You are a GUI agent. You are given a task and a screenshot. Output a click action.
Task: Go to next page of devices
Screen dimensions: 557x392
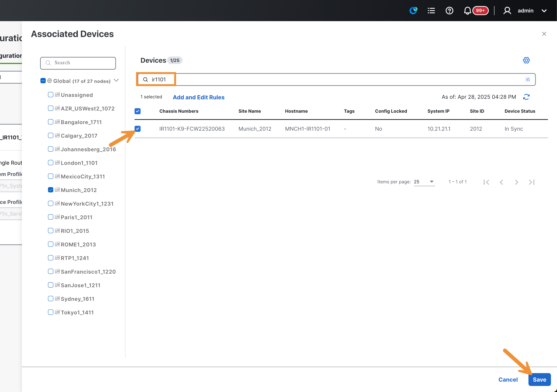click(x=517, y=182)
